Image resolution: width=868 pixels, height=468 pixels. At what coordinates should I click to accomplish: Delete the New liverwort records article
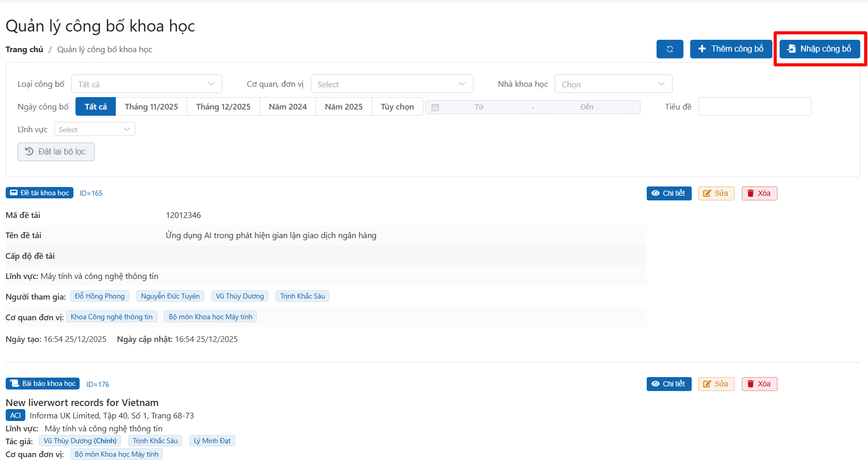[x=759, y=384]
